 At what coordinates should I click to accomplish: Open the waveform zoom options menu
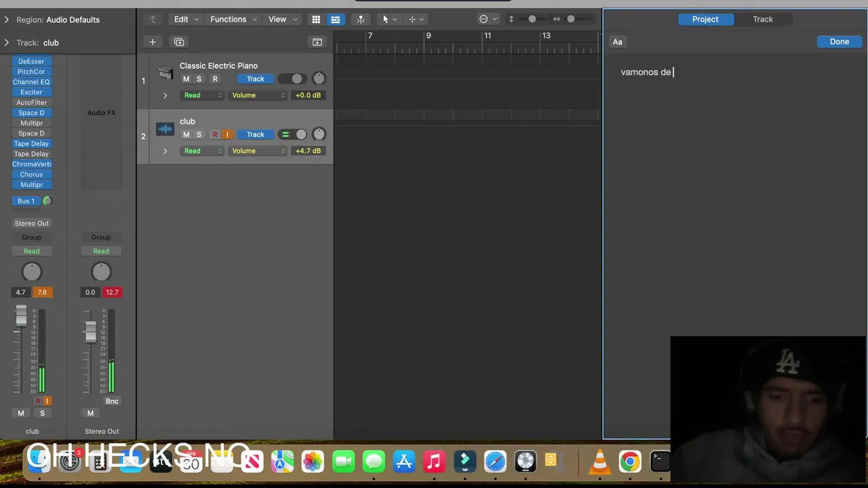click(488, 19)
